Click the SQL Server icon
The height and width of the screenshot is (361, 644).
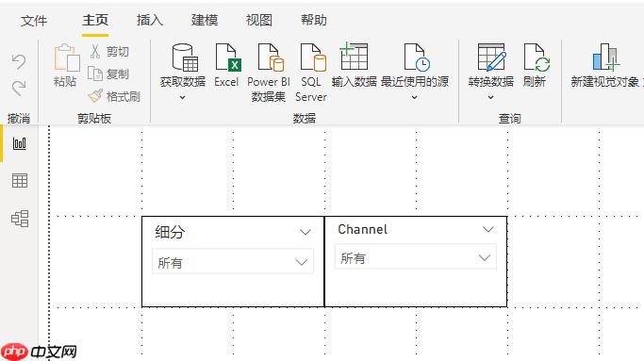point(313,57)
